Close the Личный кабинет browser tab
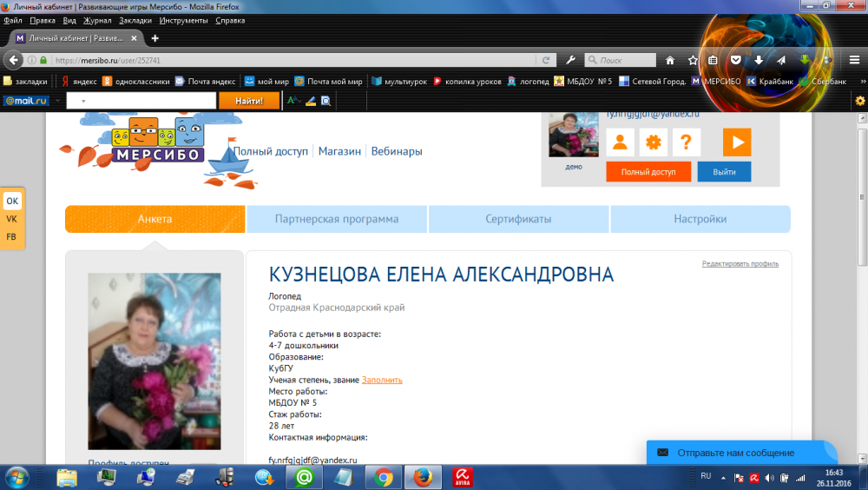This screenshot has width=868, height=490. 134,38
